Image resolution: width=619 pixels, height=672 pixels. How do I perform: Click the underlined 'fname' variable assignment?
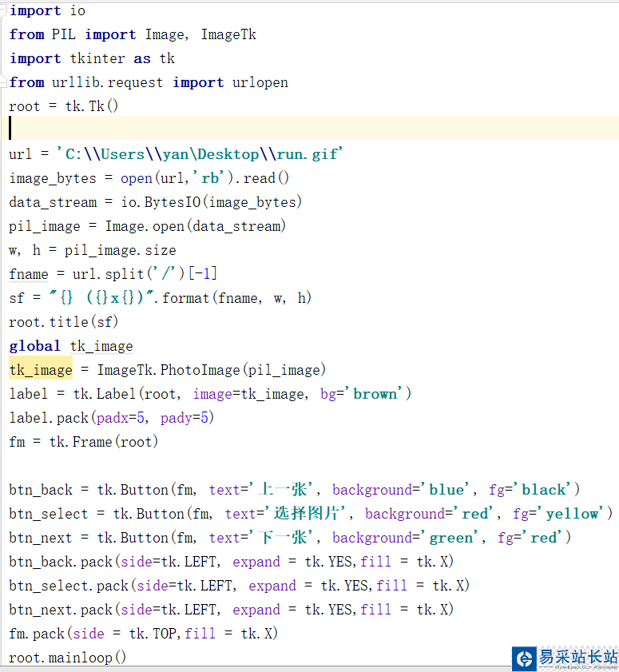point(29,274)
